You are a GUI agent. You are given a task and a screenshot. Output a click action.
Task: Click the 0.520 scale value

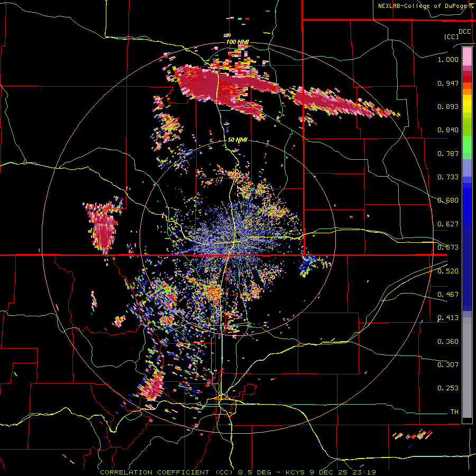tap(448, 271)
